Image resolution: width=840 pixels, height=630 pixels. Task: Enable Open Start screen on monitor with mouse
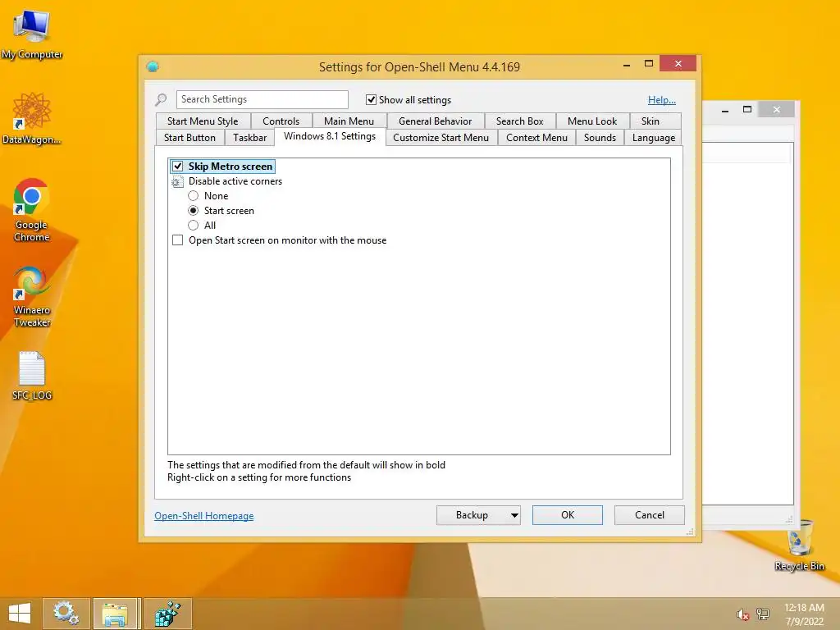pos(177,240)
